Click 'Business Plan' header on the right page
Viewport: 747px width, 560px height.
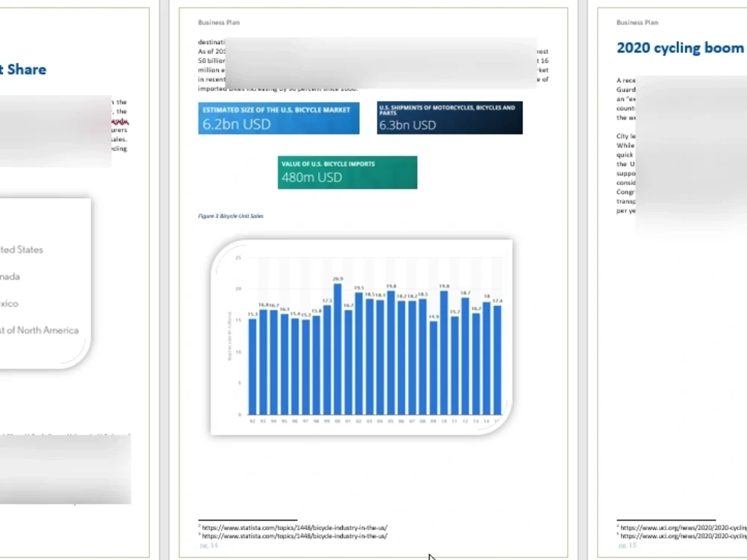pyautogui.click(x=637, y=22)
